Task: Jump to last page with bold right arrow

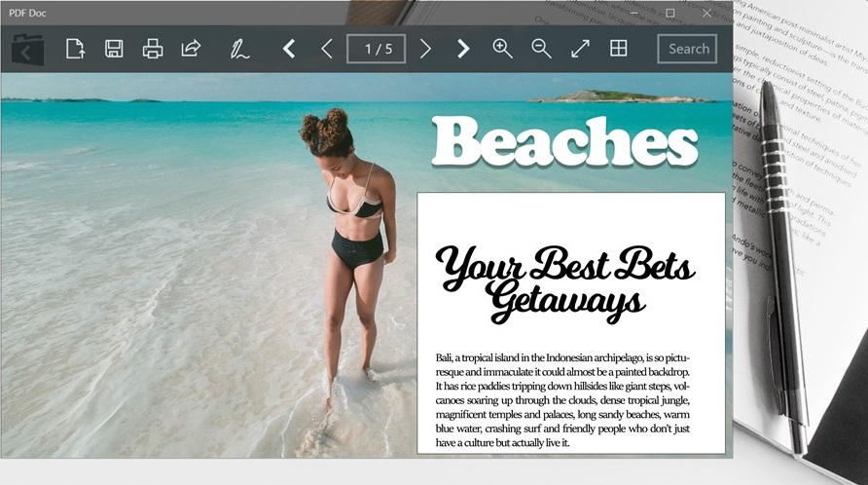Action: tap(463, 49)
